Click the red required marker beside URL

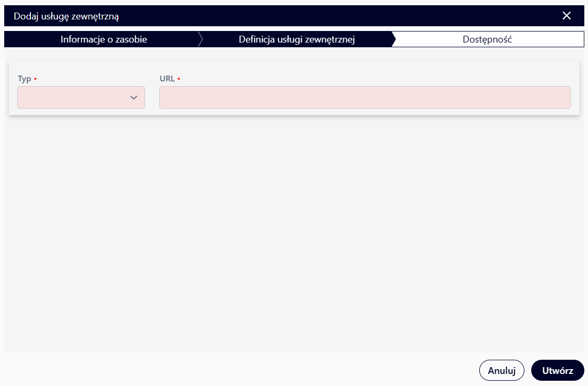tap(179, 79)
